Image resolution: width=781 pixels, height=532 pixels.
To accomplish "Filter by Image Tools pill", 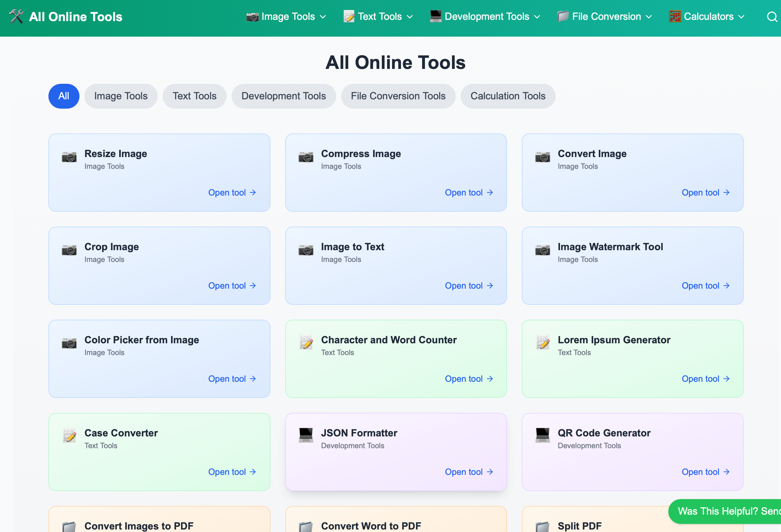I will tap(121, 96).
